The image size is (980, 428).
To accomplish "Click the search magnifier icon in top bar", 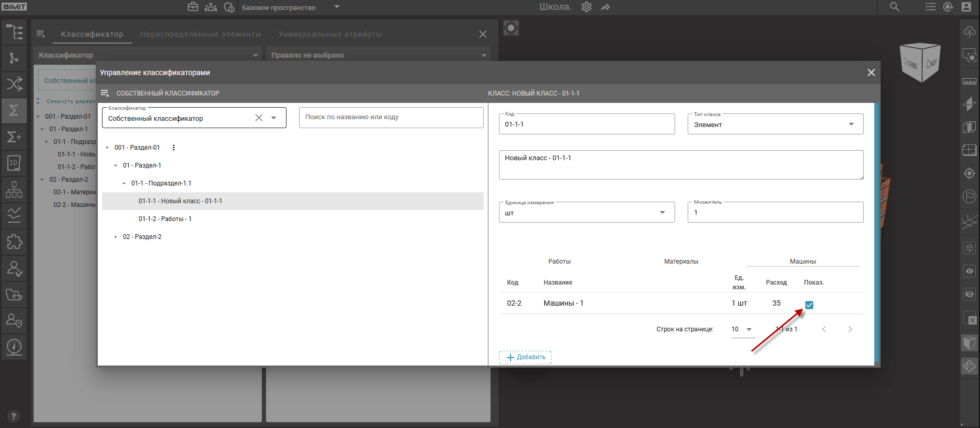I will click(x=894, y=7).
